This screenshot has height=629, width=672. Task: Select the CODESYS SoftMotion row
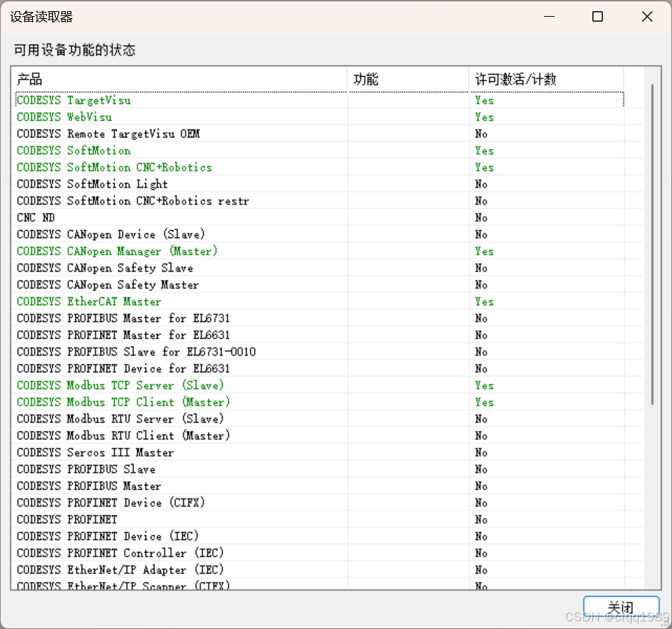point(320,150)
